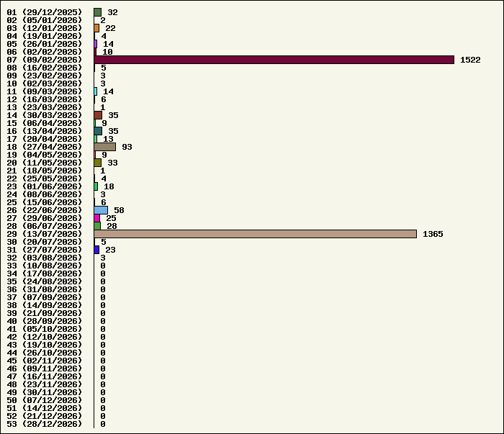Image resolution: width=504 pixels, height=434 pixels.
Task: Select label 15 (06/04/2026)
Action: click(45, 123)
